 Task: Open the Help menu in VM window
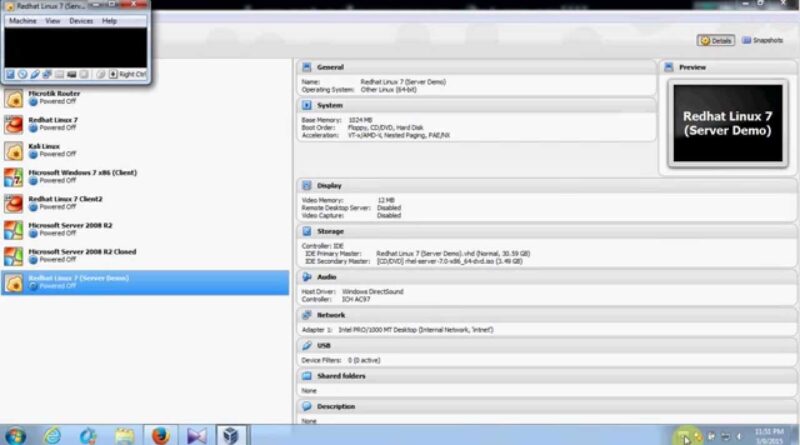[x=109, y=21]
